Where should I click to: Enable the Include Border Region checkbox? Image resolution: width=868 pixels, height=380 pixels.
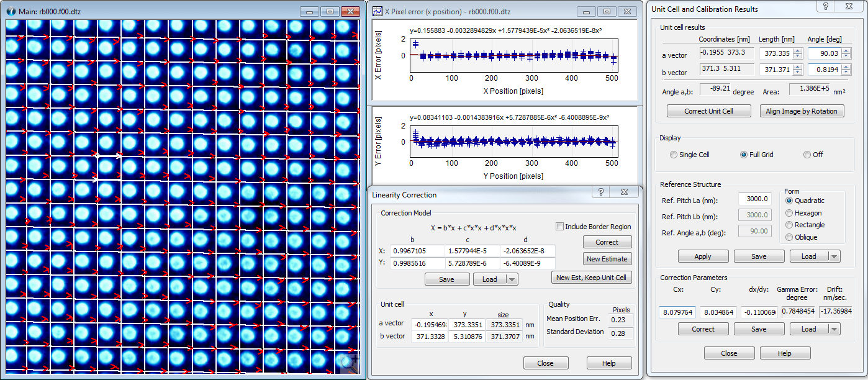click(x=559, y=227)
